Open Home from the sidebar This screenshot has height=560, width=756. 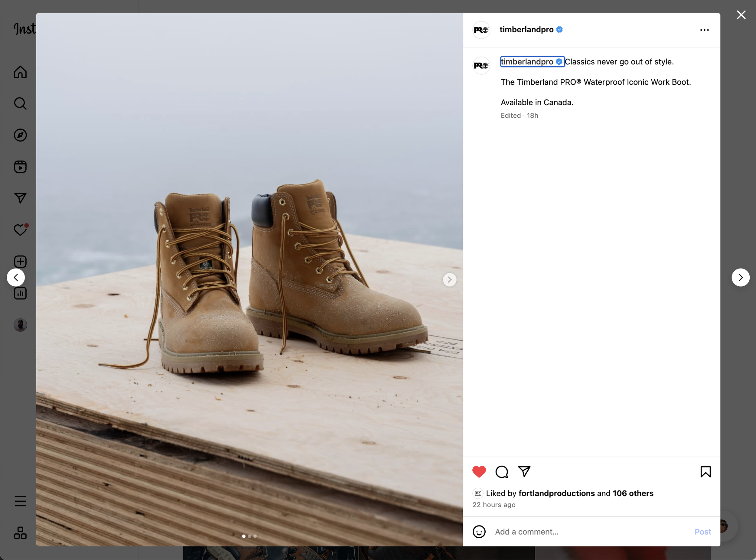coord(20,72)
